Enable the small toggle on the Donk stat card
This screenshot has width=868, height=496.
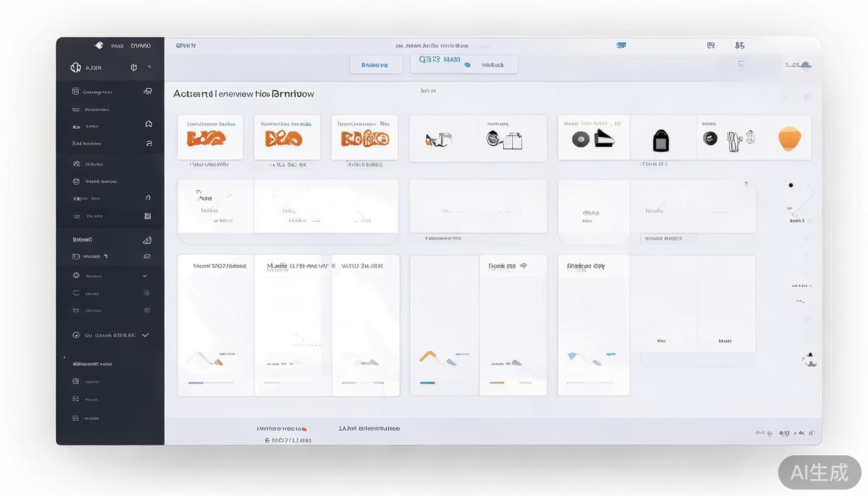(524, 265)
